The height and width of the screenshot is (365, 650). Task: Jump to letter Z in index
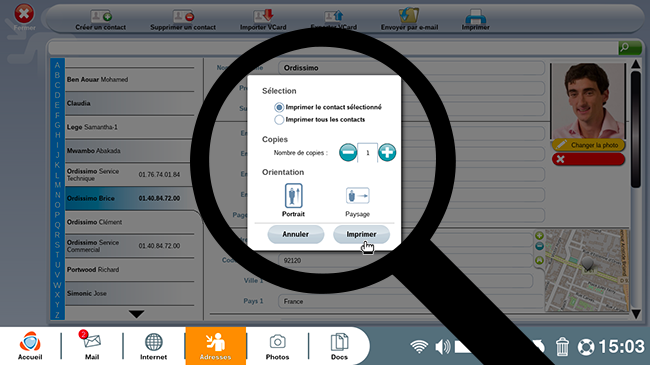pyautogui.click(x=57, y=315)
